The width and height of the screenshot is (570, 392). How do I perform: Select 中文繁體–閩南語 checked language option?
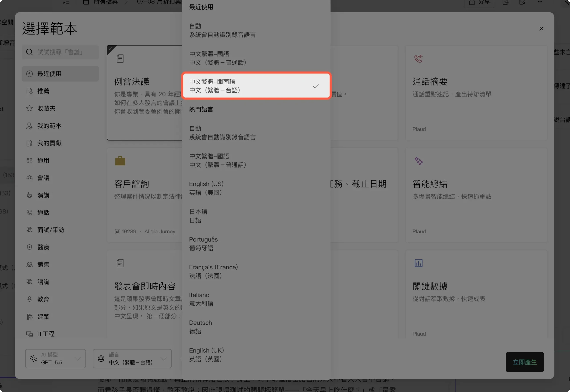(256, 86)
